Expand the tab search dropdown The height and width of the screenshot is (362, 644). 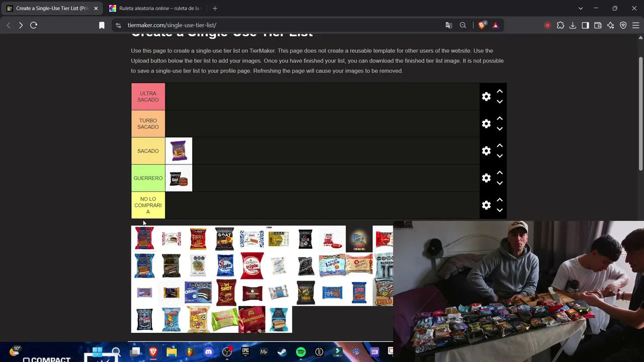coord(581,9)
